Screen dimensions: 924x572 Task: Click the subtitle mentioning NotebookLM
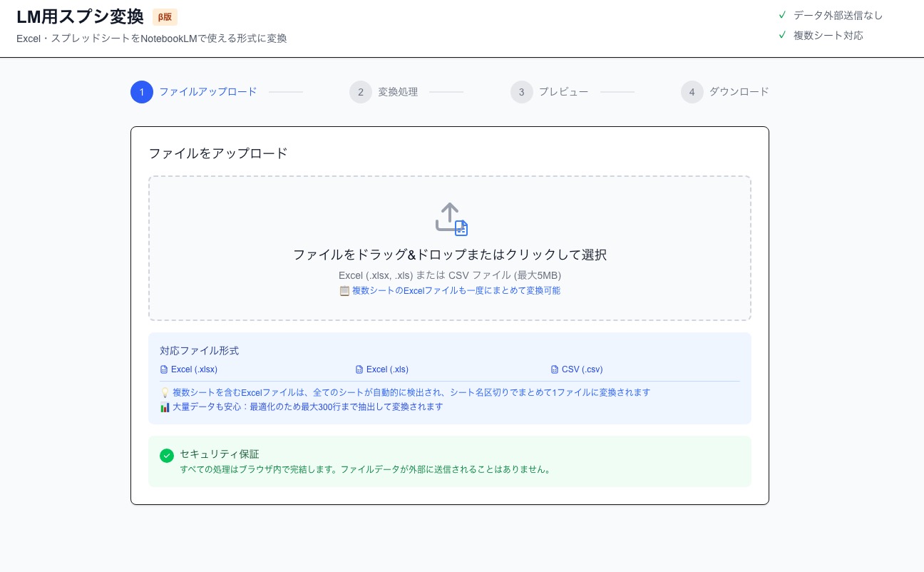coord(152,39)
